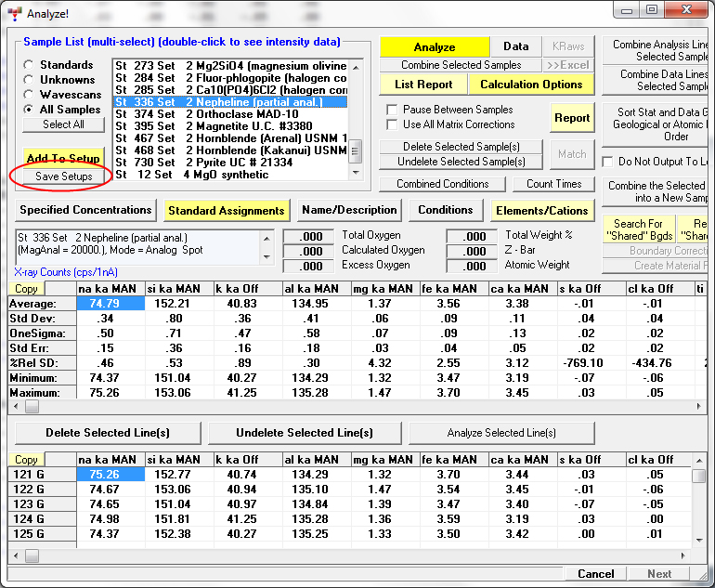Click Delete Selected Line(s) button
Viewport: 715px width, 588px height.
pos(108,433)
